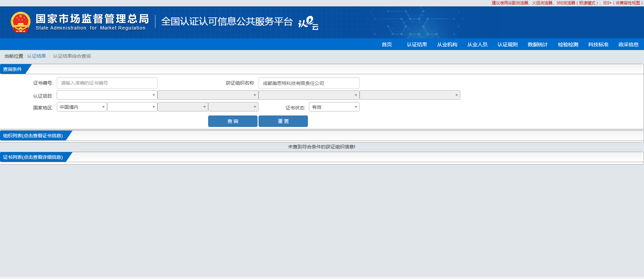Open the second 认证项目 dropdown
This screenshot has width=644, height=279.
coord(208,95)
